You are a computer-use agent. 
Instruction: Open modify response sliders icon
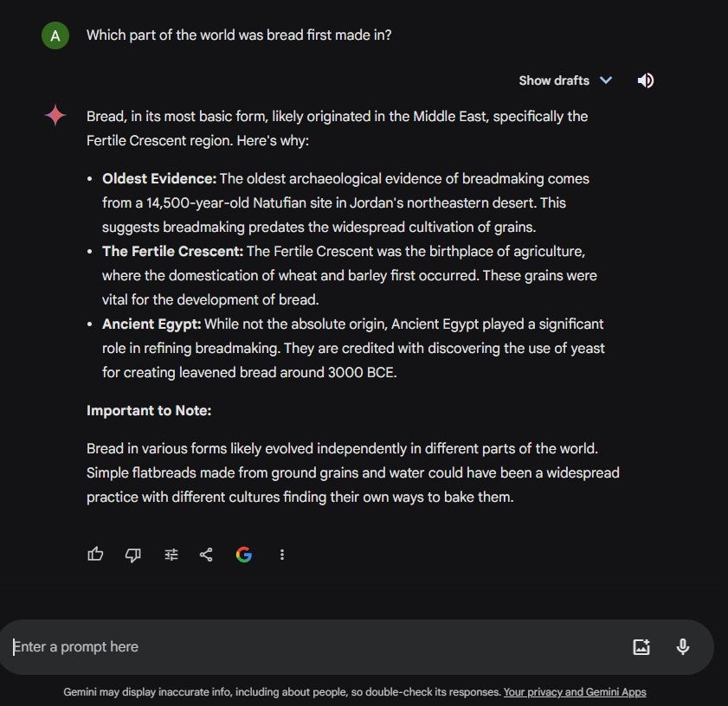click(x=171, y=555)
